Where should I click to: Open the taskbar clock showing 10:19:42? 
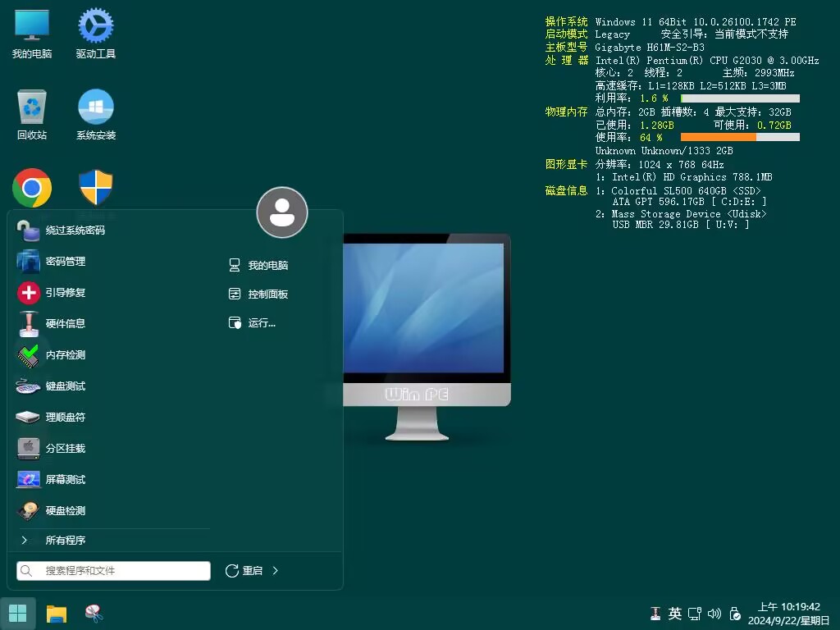(788, 607)
